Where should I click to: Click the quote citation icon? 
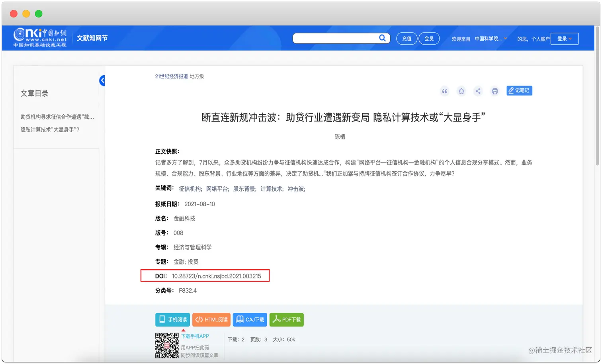coord(444,91)
